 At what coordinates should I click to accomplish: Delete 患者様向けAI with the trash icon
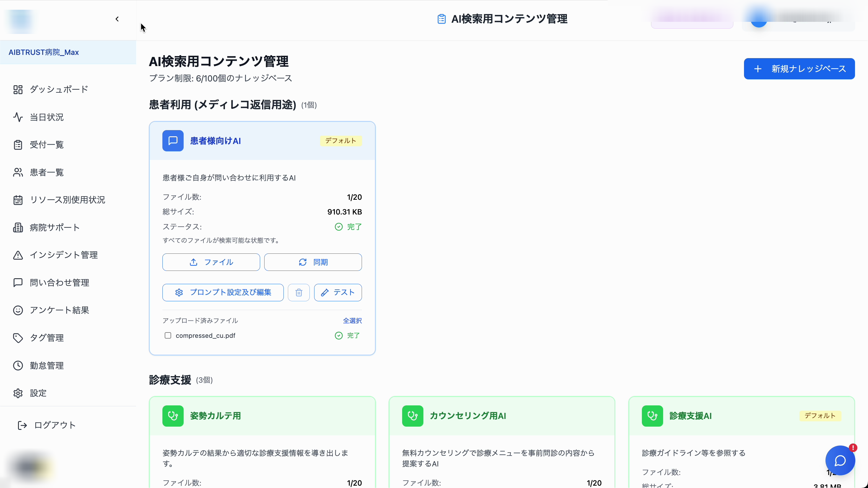298,292
